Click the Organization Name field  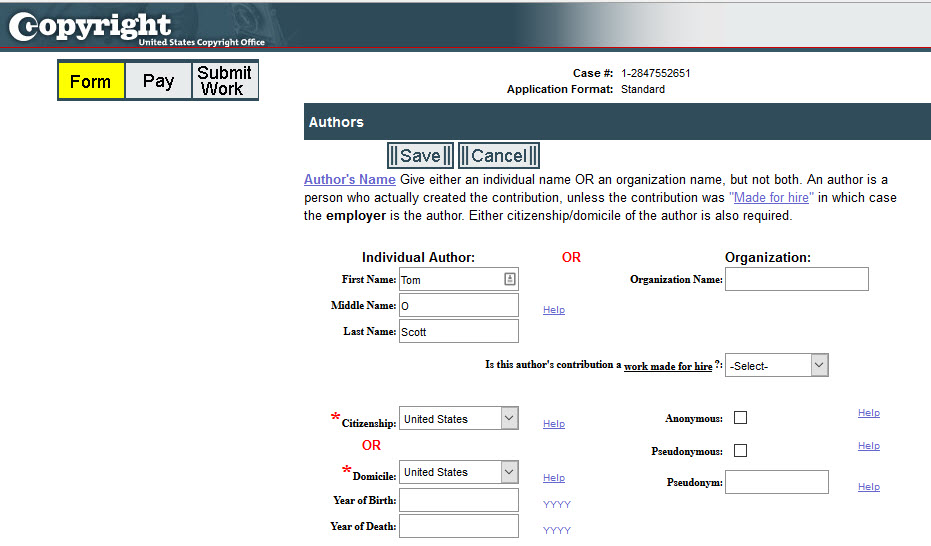pos(797,279)
